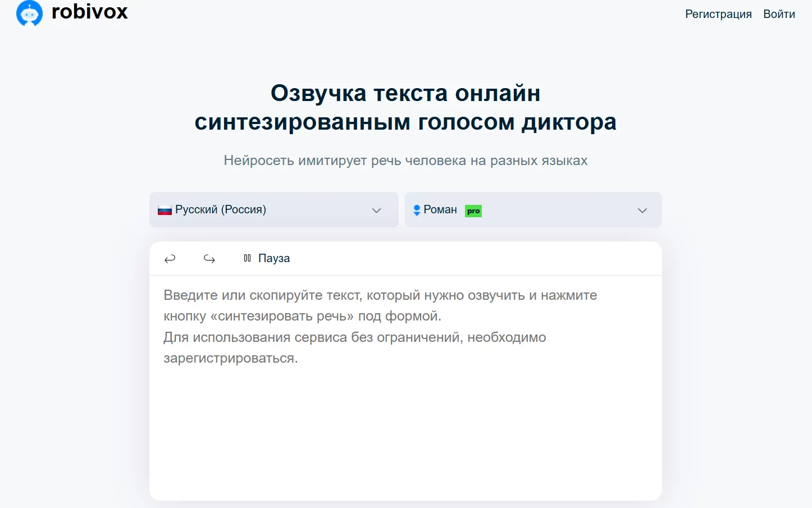This screenshot has width=812, height=508.
Task: Open the Регистрация page
Action: click(718, 14)
